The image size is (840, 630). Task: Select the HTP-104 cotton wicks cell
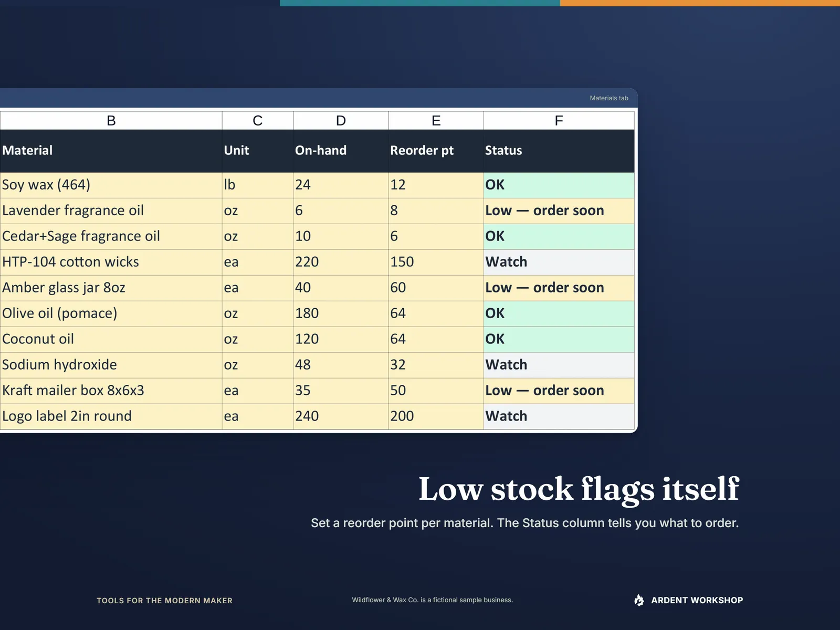(x=111, y=262)
